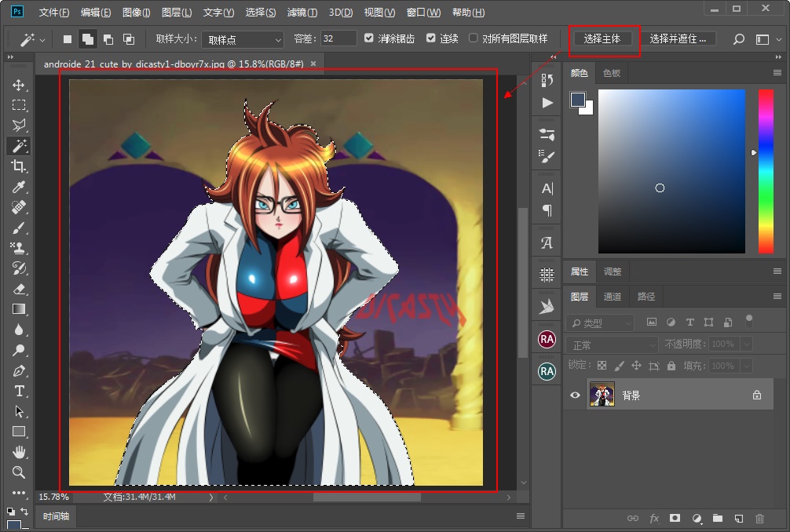Image resolution: width=790 pixels, height=532 pixels.
Task: Select the horizontal Type tool
Action: [x=19, y=391]
